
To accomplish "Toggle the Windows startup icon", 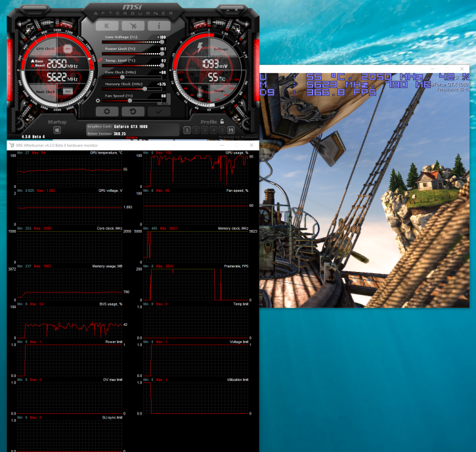I will (57, 130).
